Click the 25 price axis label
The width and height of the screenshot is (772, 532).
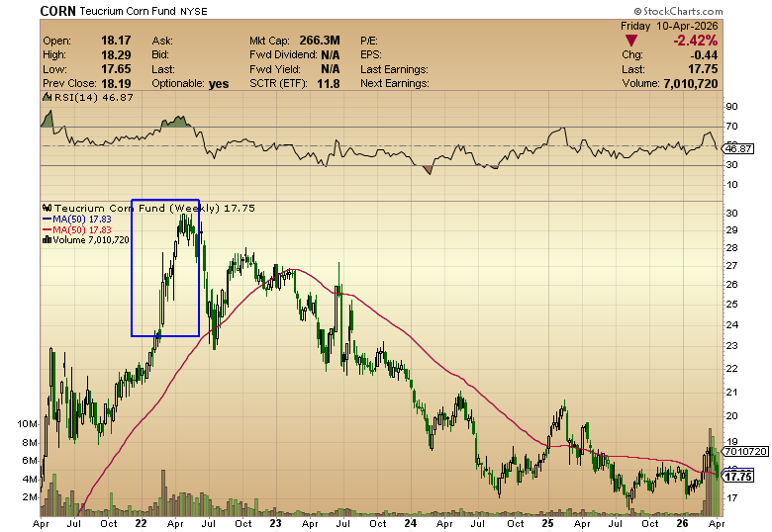(x=731, y=305)
